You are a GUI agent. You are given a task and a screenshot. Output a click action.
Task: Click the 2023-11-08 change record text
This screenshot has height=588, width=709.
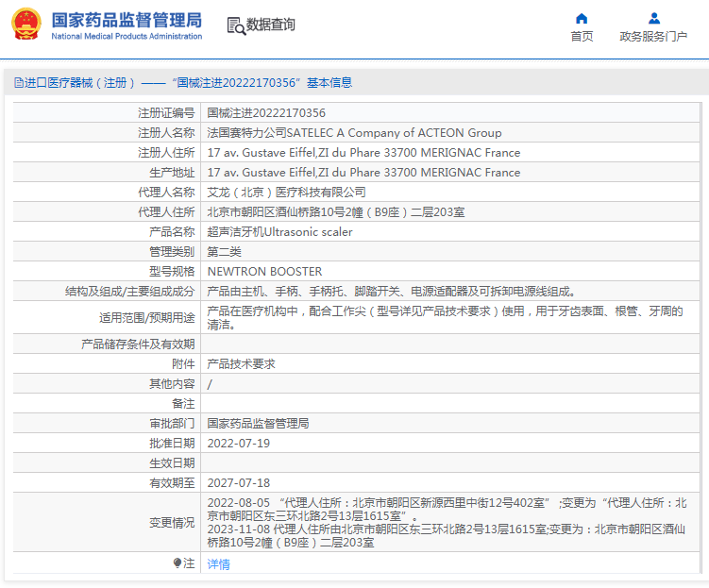[x=447, y=535]
